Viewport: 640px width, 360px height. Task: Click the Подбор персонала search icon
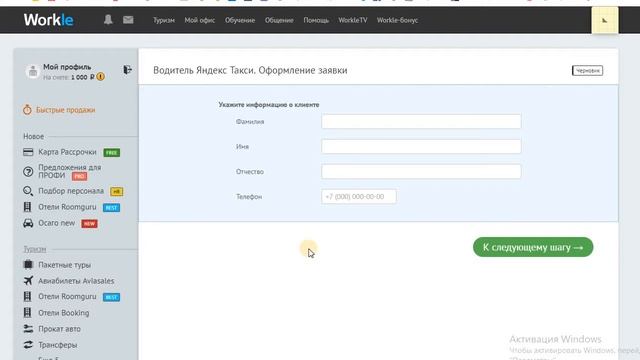(28, 191)
